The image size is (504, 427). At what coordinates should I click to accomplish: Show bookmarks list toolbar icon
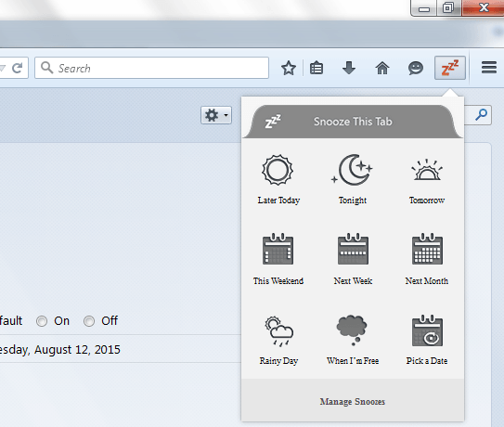pyautogui.click(x=317, y=68)
